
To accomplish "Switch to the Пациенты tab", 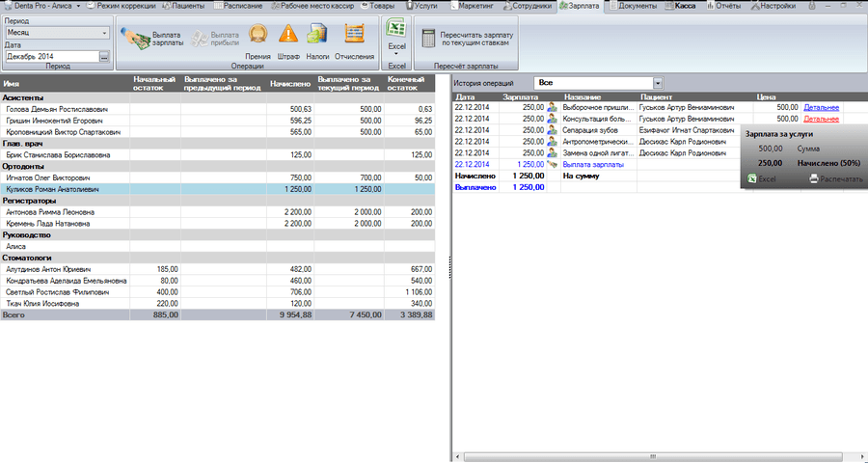I will coord(185,6).
